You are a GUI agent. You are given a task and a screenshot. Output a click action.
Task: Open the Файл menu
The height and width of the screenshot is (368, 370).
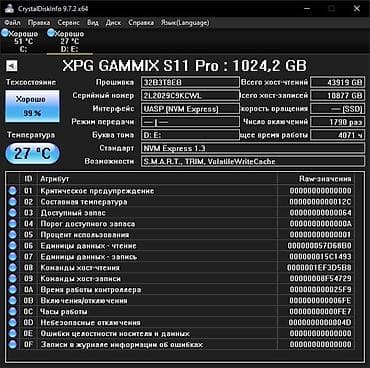[13, 23]
